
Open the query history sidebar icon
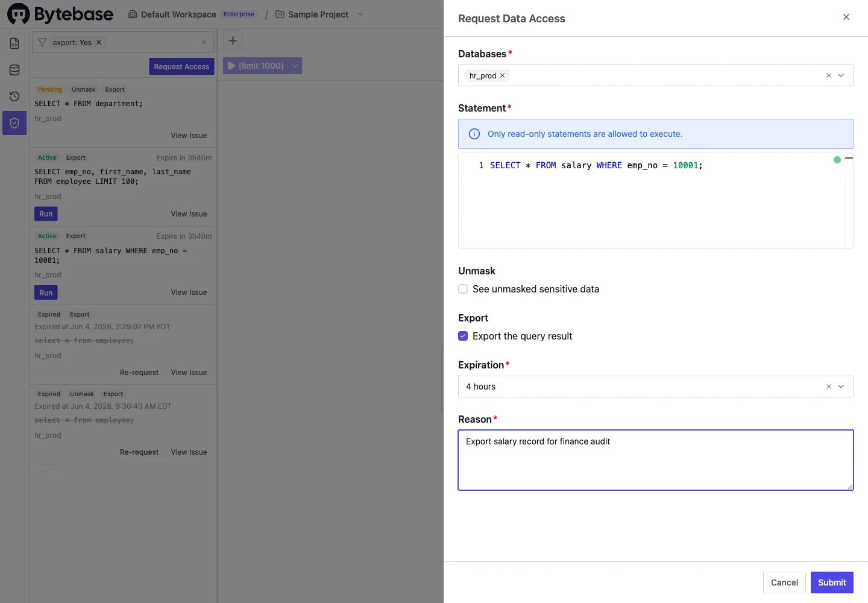(14, 96)
